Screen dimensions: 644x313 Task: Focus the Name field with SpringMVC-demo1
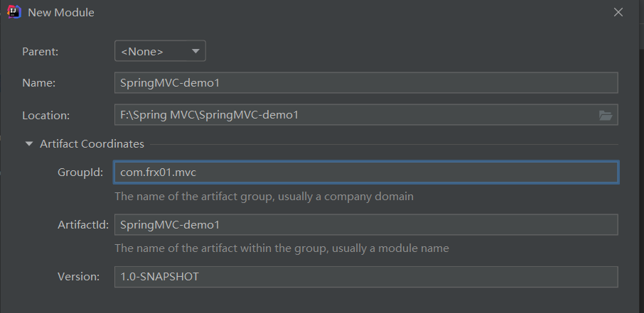click(x=366, y=83)
